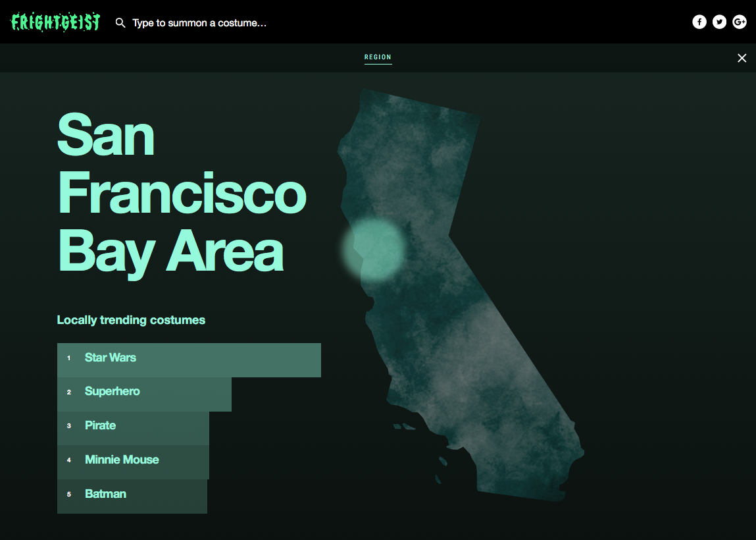
Task: Share on Facebook using the header icon
Action: (x=699, y=22)
